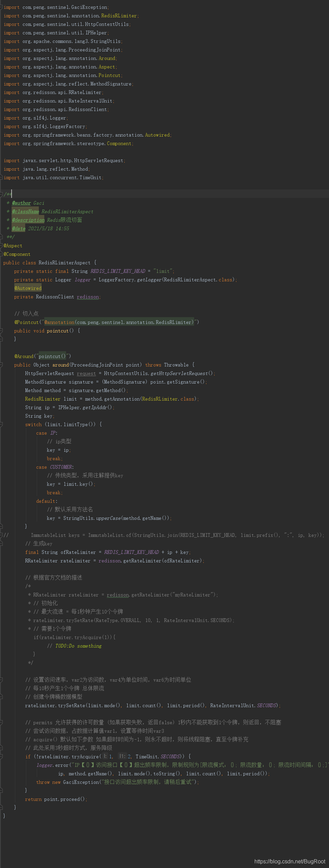This screenshot has height=868, width=329.
Task: Click '@date' tag in Javadoc
Action: tap(19, 229)
